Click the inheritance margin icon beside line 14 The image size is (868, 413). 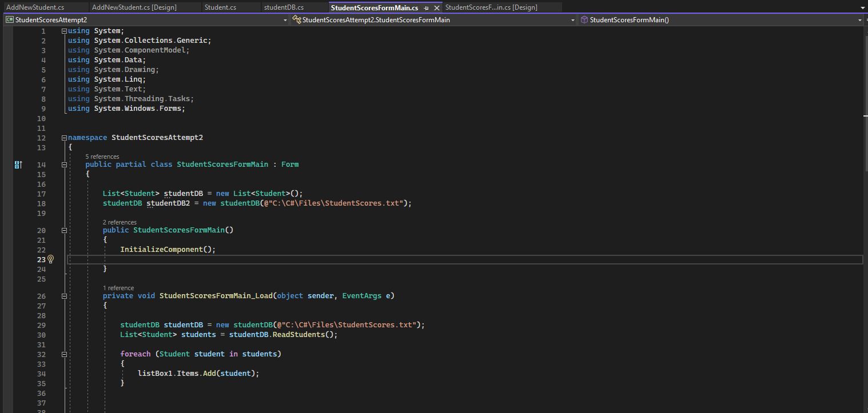[x=18, y=165]
